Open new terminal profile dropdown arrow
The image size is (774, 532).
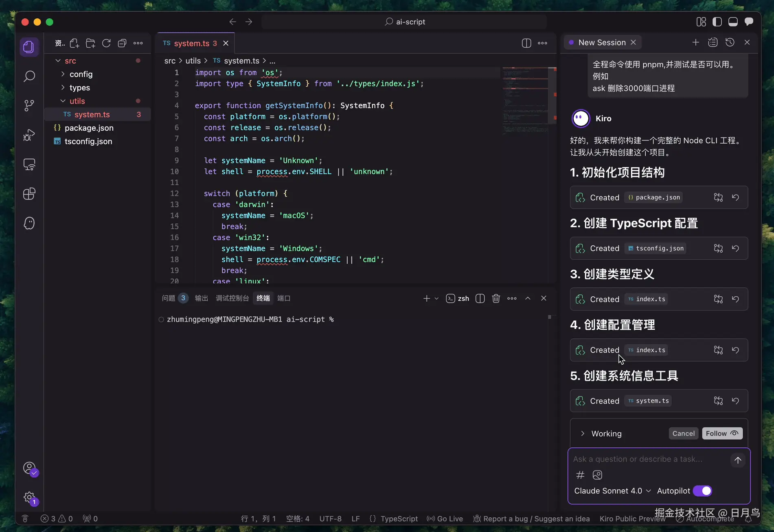[x=436, y=298]
